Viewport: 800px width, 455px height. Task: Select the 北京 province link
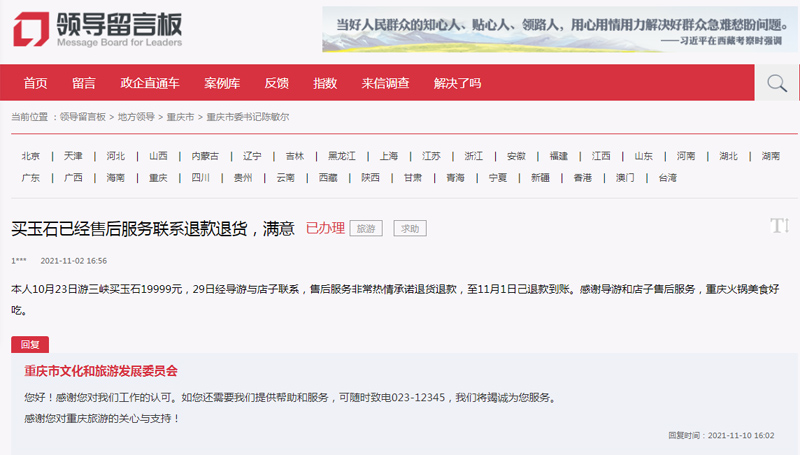31,156
